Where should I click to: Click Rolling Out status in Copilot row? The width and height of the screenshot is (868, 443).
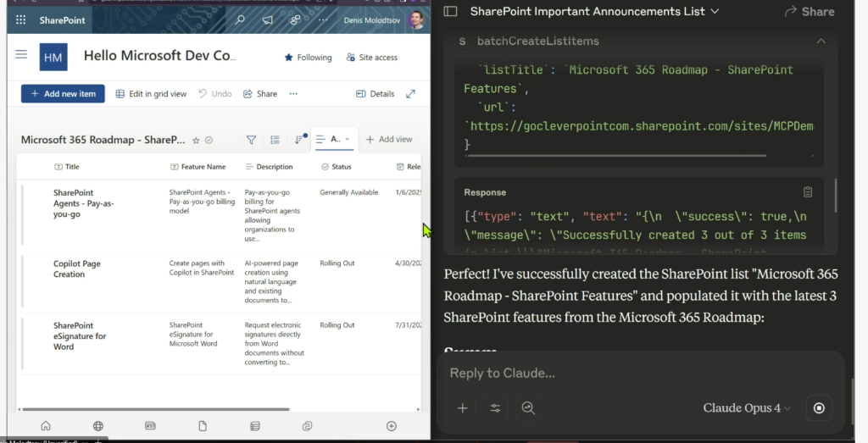pyautogui.click(x=337, y=263)
